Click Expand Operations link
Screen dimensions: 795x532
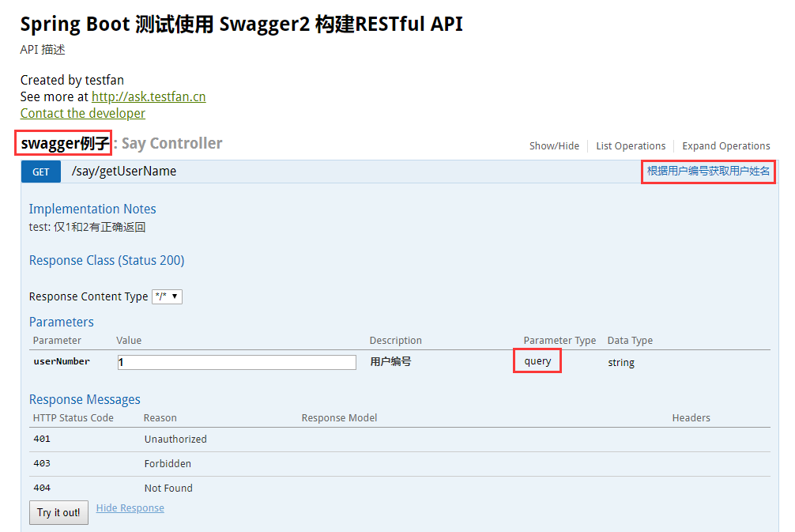(726, 146)
